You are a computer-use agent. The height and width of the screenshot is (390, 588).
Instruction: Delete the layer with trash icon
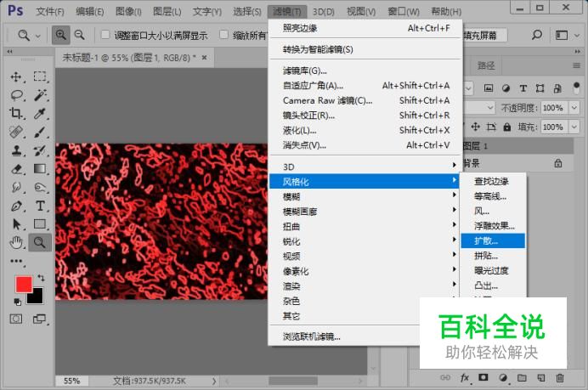560,377
